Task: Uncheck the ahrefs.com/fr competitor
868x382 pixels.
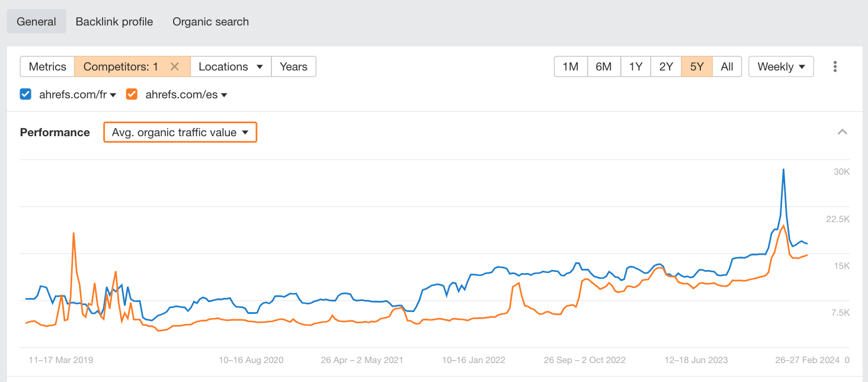Action: (x=25, y=94)
